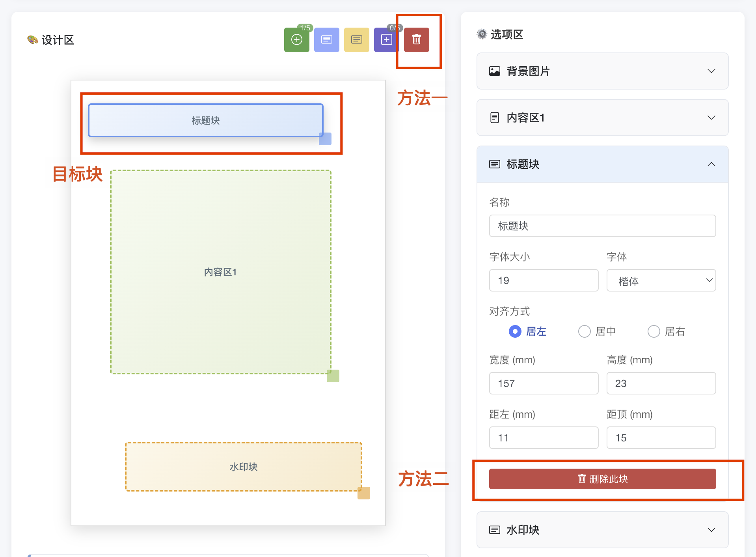Viewport: 756px width, 557px height.
Task: Add a title block with blue toolbar icon
Action: (x=326, y=40)
